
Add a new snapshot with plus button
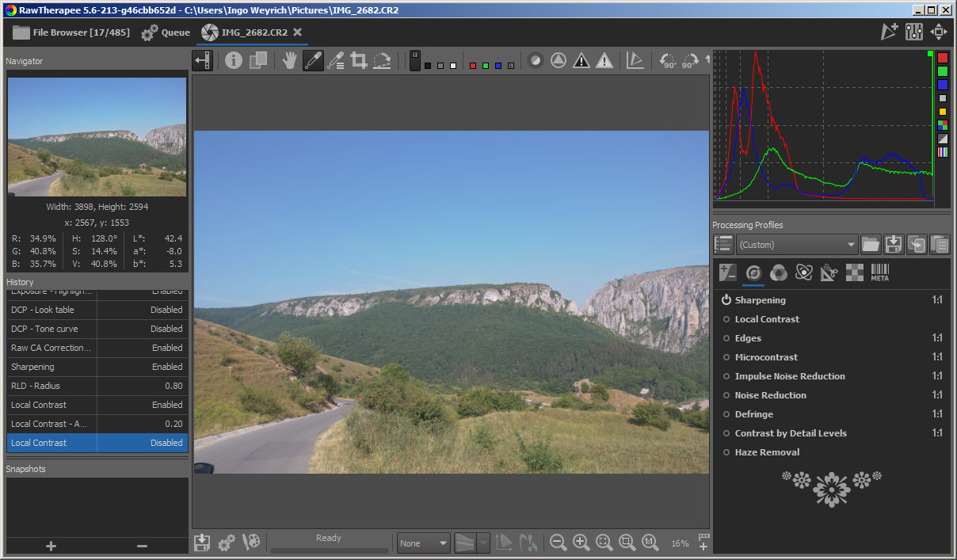(x=51, y=546)
